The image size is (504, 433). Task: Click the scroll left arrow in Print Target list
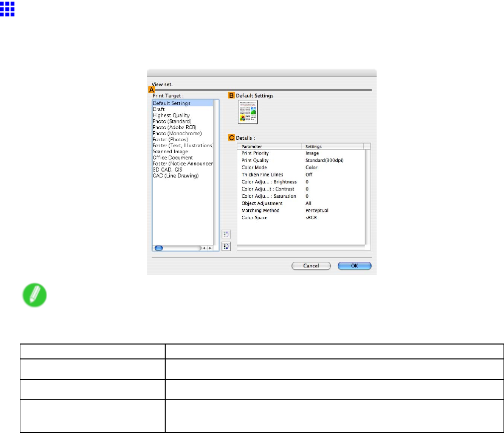point(204,248)
